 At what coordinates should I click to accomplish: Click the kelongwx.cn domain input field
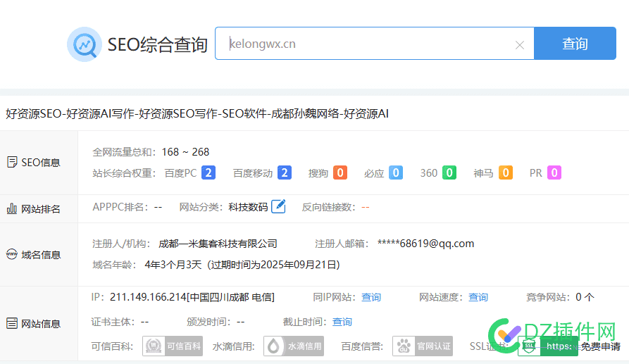(374, 43)
